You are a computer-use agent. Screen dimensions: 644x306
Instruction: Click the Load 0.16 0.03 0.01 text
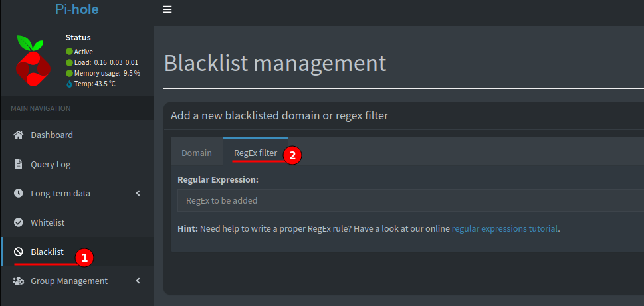pyautogui.click(x=106, y=63)
